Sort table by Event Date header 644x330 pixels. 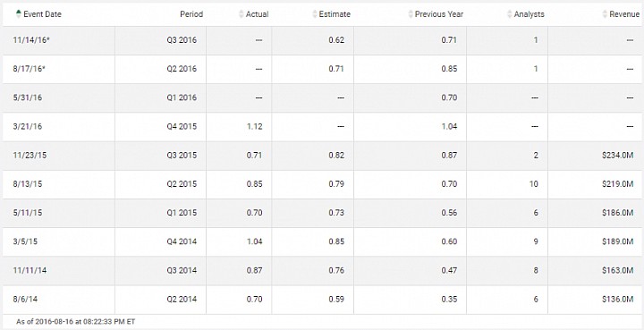pyautogui.click(x=42, y=14)
